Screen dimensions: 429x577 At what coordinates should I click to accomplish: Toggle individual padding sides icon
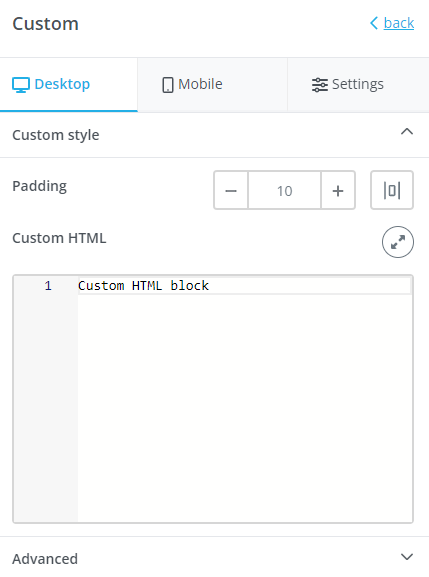(392, 190)
